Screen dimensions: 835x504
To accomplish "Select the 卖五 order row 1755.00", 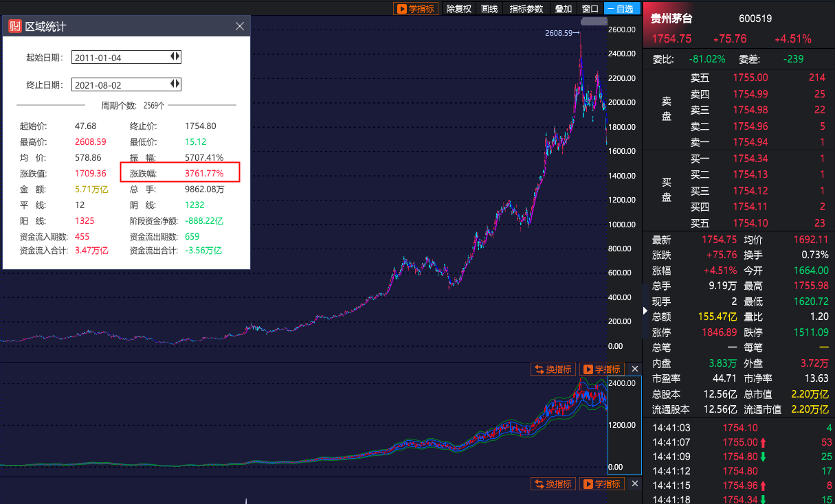I will 759,78.
